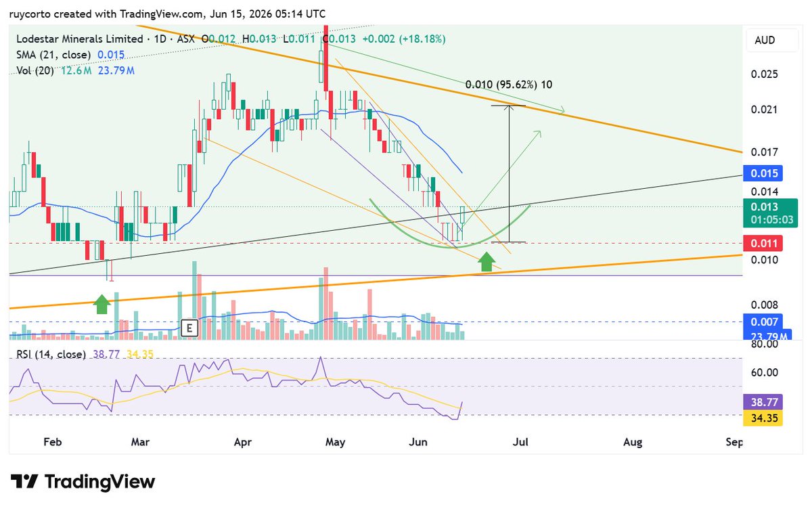This screenshot has width=812, height=509.
Task: Click the E earnings marker on the chart
Action: (x=189, y=328)
